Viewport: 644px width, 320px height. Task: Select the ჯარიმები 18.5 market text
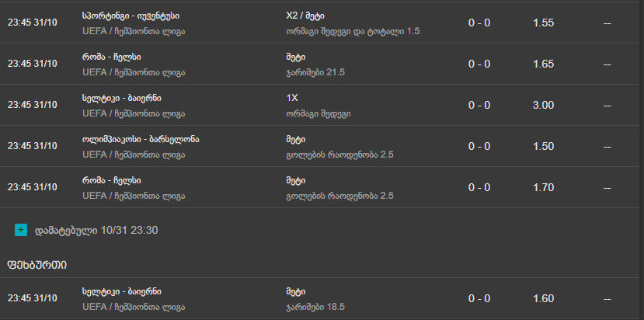click(315, 307)
